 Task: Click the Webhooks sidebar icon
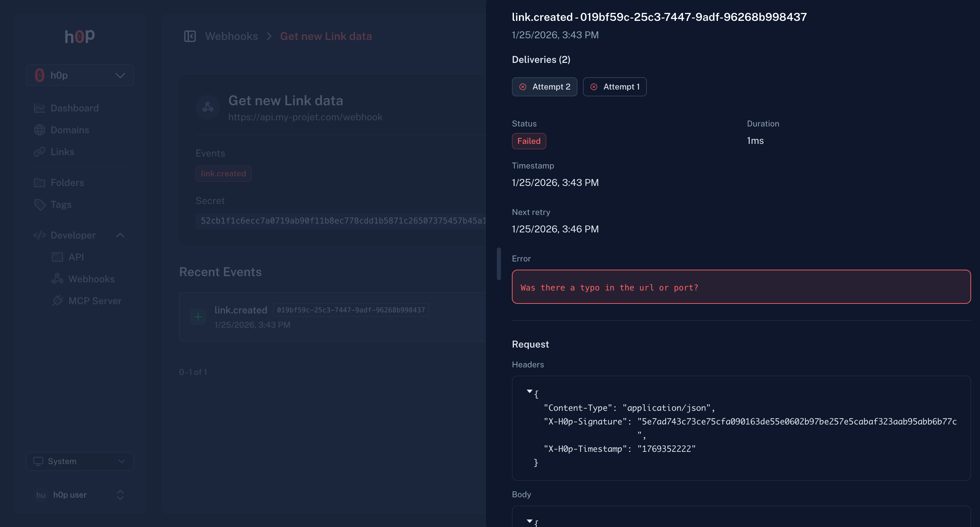coord(57,279)
